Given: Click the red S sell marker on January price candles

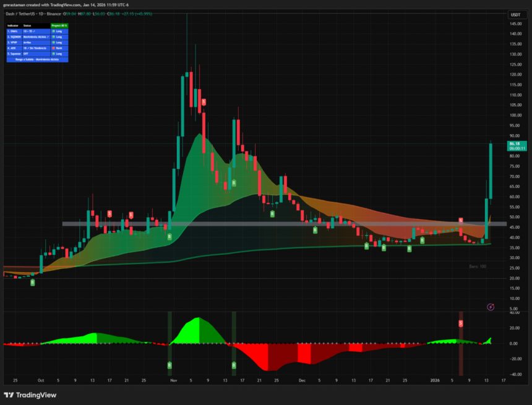Looking at the screenshot, I should click(x=461, y=221).
